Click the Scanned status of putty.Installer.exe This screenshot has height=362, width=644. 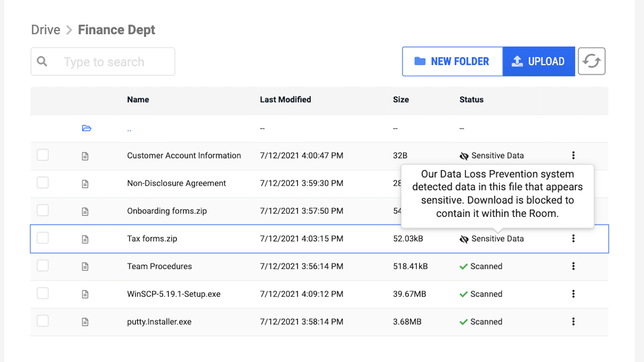pos(486,322)
